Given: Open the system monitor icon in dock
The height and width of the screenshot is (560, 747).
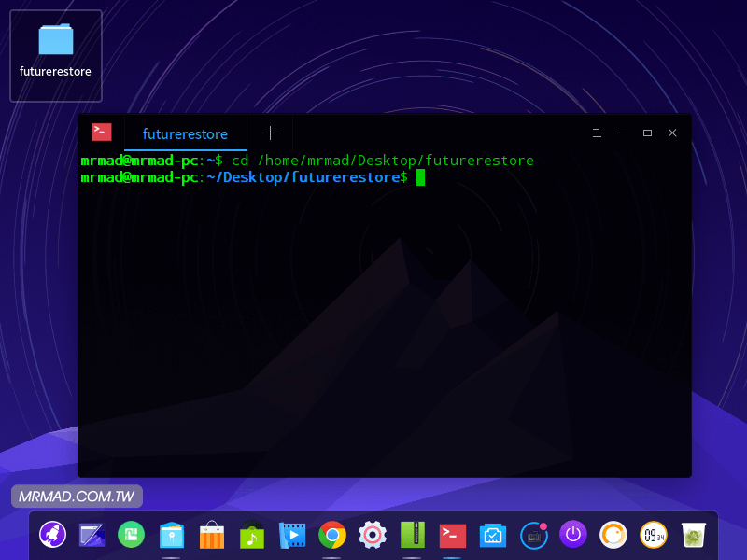Looking at the screenshot, I should 492,535.
